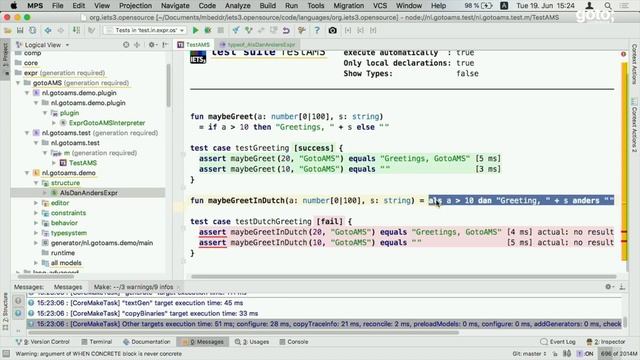Image resolution: width=640 pixels, height=360 pixels.
Task: Click the maybeGreetInDutch function name
Action: (x=247, y=201)
